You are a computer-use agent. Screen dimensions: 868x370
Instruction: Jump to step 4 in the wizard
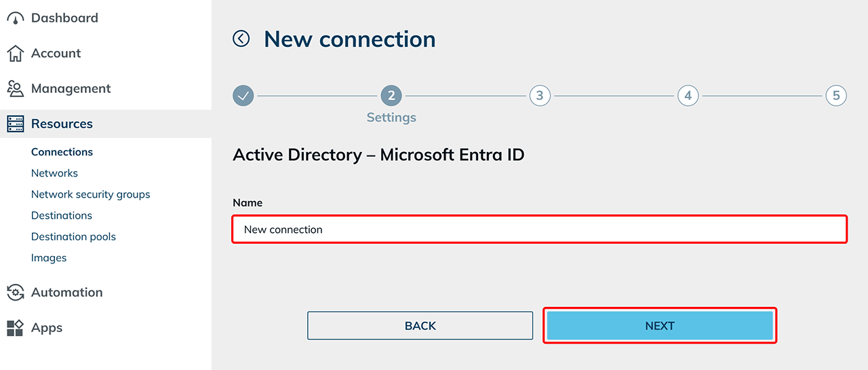point(688,96)
